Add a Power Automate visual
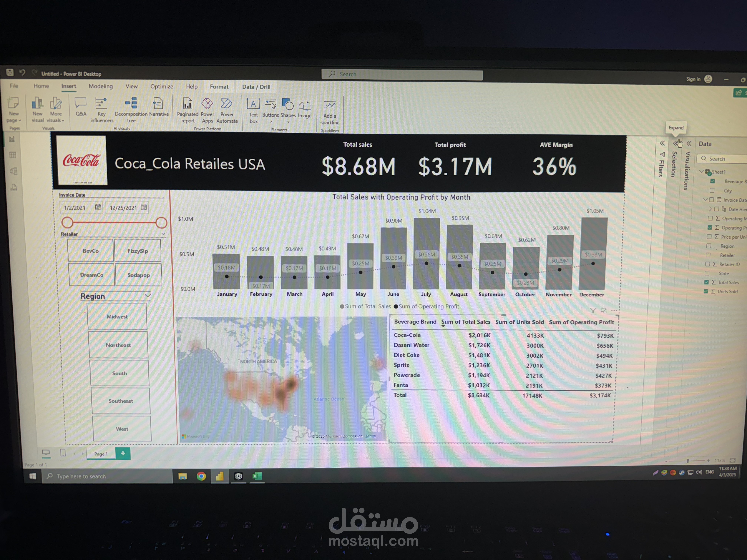 pyautogui.click(x=227, y=110)
